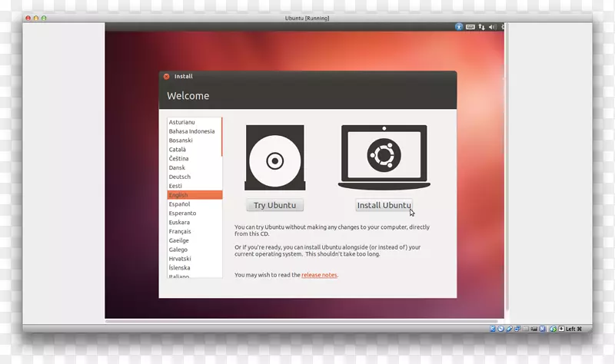Choose Euskara from the language list

click(x=194, y=222)
